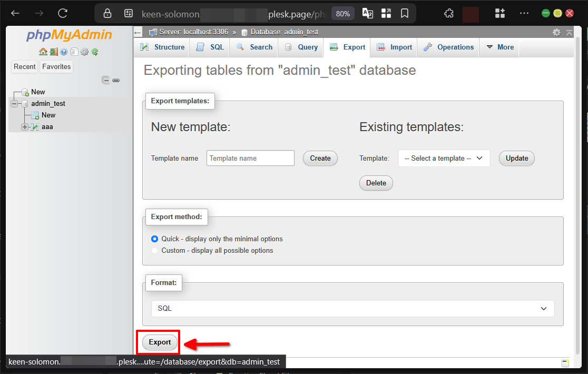The image size is (588, 374).
Task: Refresh the navigation panel with green arrow icon
Action: click(x=95, y=52)
